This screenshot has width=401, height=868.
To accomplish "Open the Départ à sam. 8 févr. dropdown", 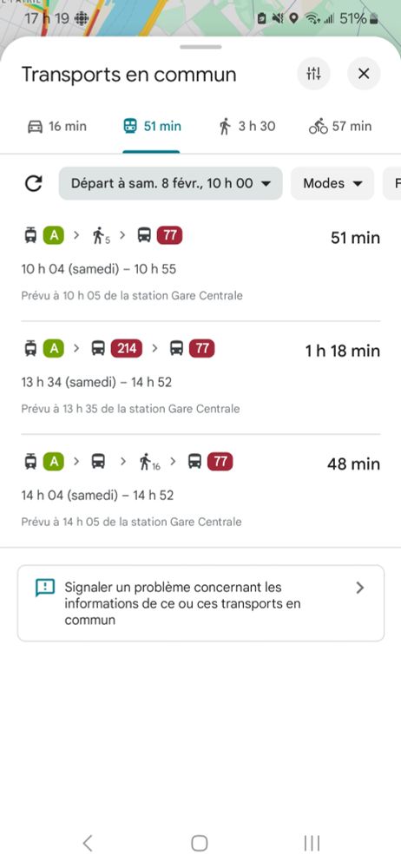I will [171, 183].
